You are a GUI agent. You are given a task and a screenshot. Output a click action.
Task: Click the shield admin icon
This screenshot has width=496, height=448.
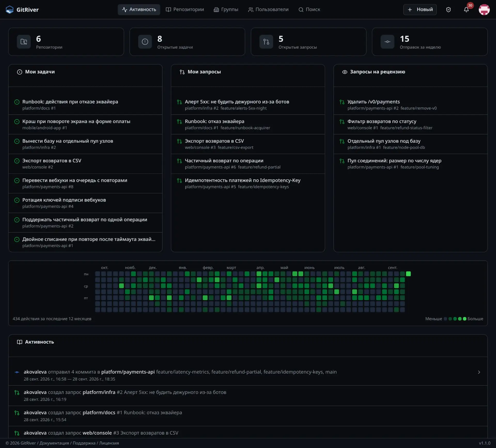[x=448, y=10]
